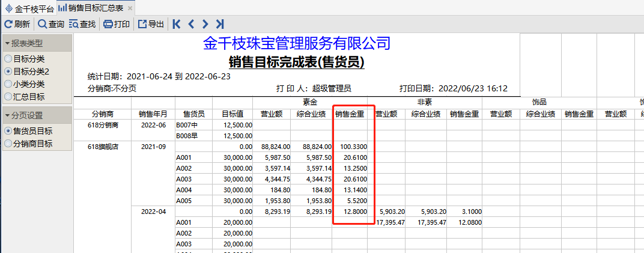Open the 查询 query search tool
The image size is (644, 253).
51,24
